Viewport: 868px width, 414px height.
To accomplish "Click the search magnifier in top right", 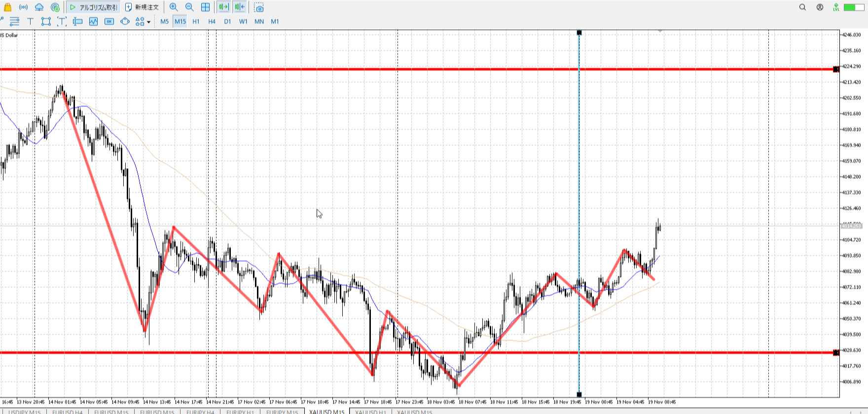I will (802, 7).
